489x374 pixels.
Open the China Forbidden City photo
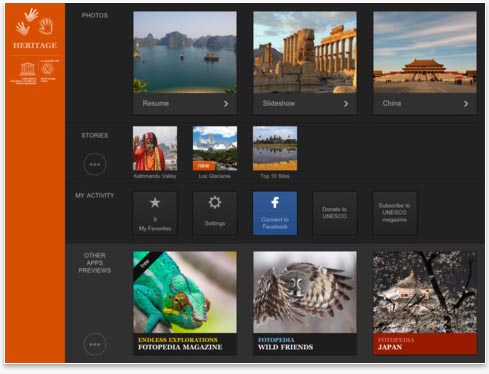coord(425,52)
